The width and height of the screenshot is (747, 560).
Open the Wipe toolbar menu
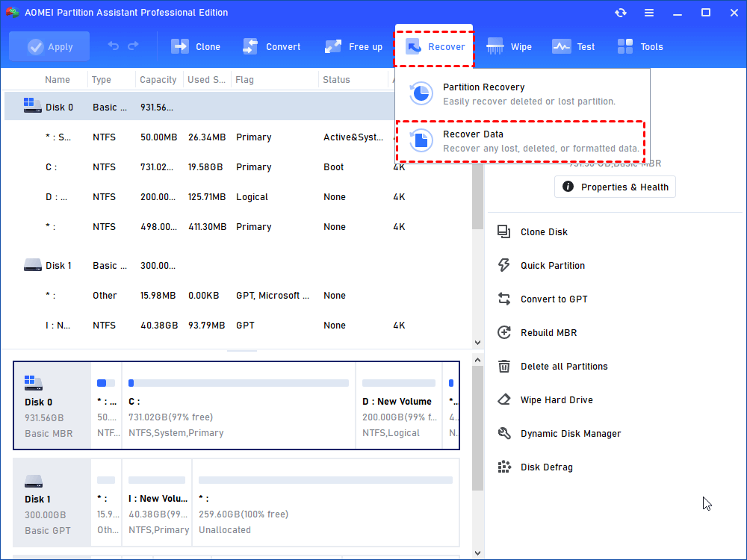click(509, 46)
